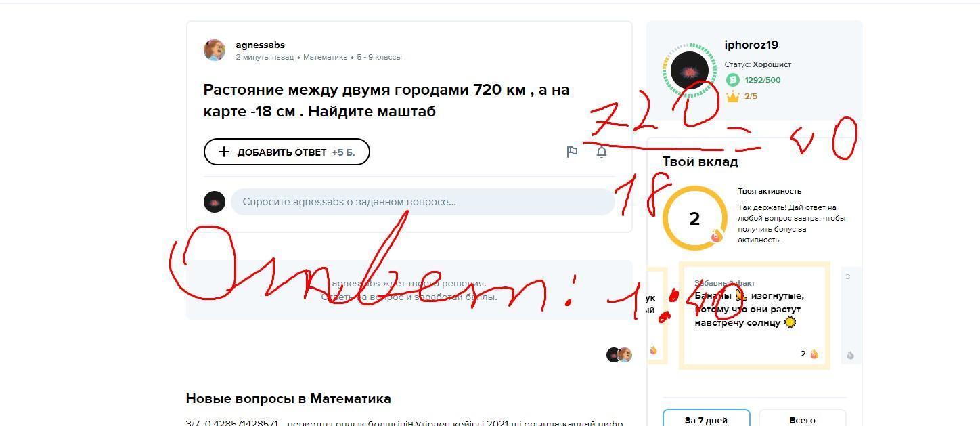Viewport: 980px width, 426px height.
Task: Show the previous fact card on left
Action: [656, 316]
